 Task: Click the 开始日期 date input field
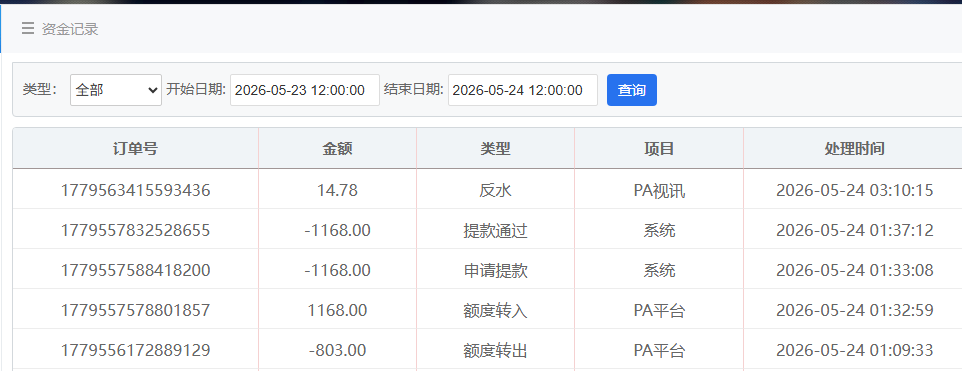point(305,90)
